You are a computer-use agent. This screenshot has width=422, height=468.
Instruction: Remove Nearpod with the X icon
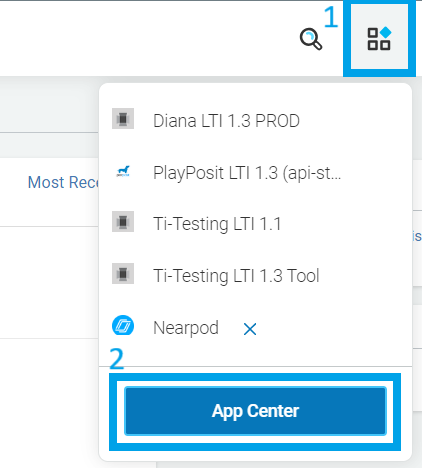(x=250, y=329)
